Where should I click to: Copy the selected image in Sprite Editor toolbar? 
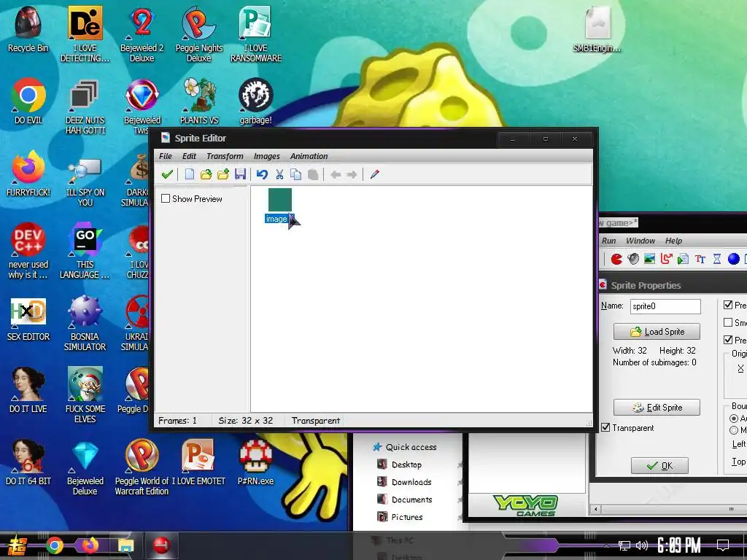pos(296,174)
